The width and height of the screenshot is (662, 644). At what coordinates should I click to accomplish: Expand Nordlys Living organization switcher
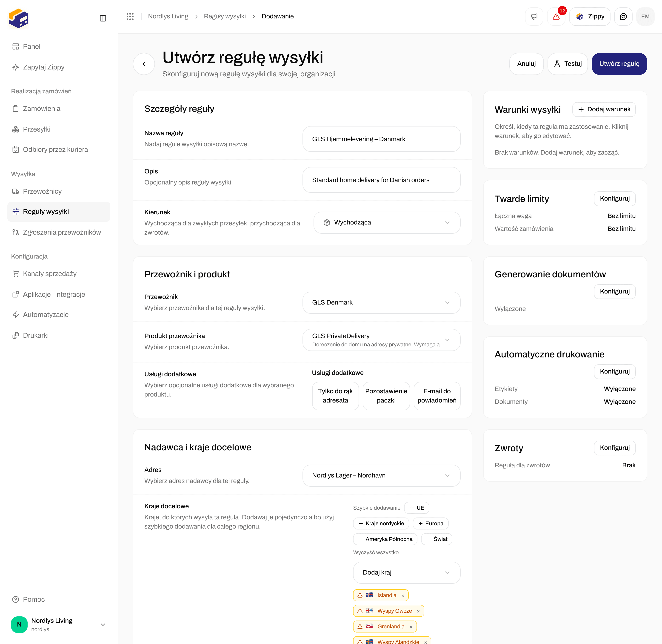click(x=59, y=624)
